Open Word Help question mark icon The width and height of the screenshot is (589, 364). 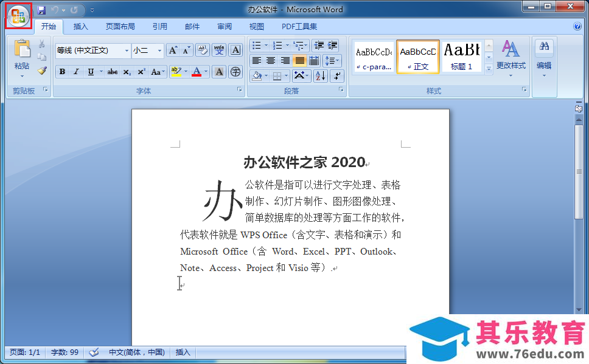tap(577, 26)
